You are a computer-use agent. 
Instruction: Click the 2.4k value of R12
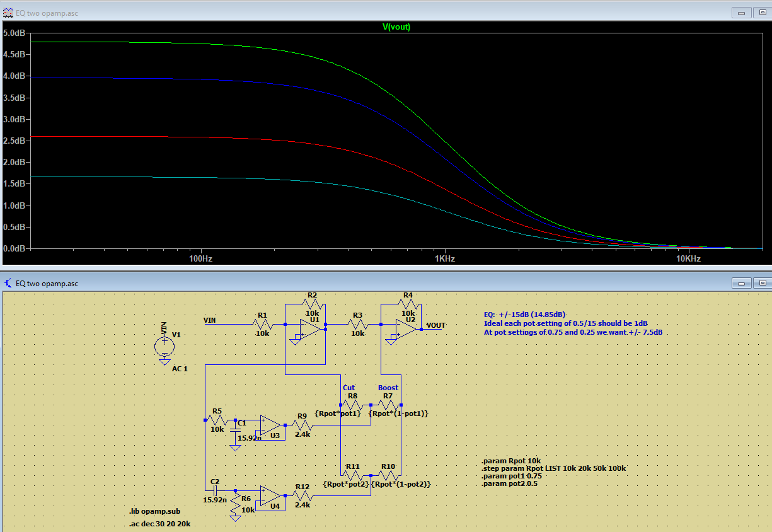tap(303, 505)
